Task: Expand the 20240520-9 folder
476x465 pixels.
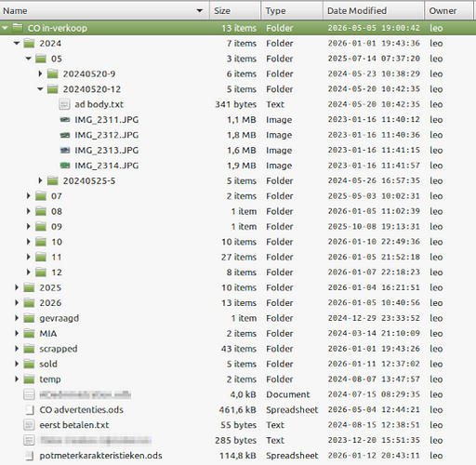Action: pyautogui.click(x=40, y=73)
